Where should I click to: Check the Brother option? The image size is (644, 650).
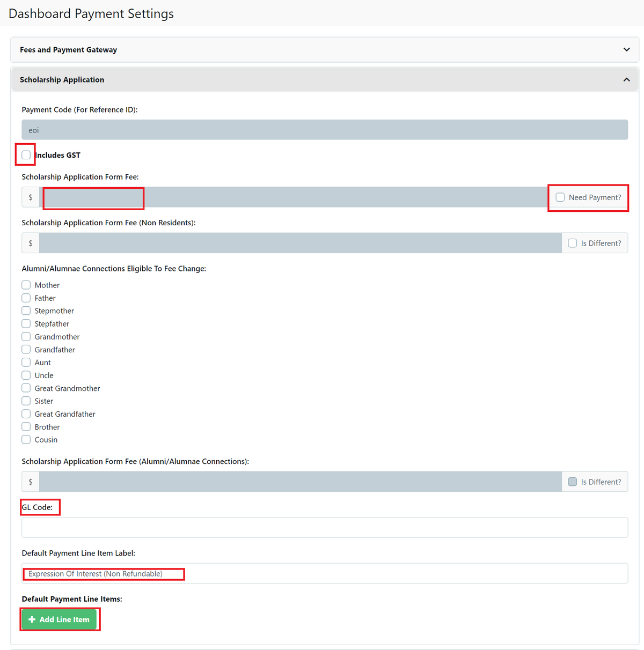point(26,426)
